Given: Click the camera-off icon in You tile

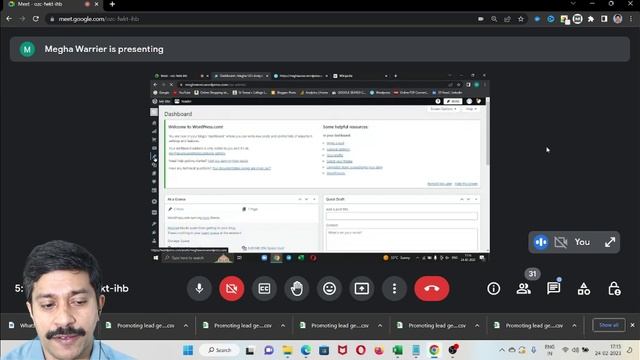Looking at the screenshot, I should [x=561, y=242].
